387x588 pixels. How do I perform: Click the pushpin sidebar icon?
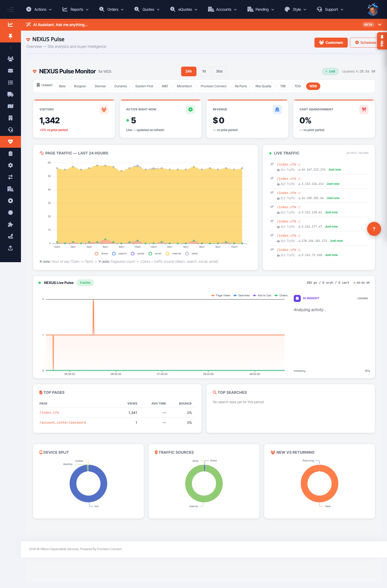[10, 36]
